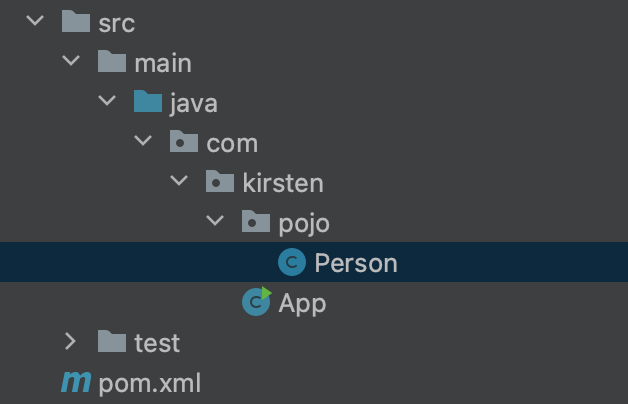Viewport: 628px width, 404px height.
Task: Collapse the main folder chevron
Action: [71, 60]
